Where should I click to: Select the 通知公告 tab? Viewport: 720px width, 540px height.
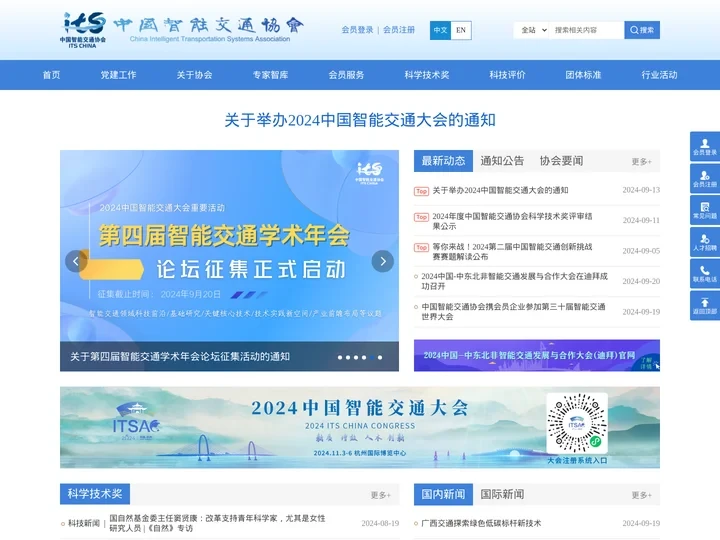click(502, 161)
